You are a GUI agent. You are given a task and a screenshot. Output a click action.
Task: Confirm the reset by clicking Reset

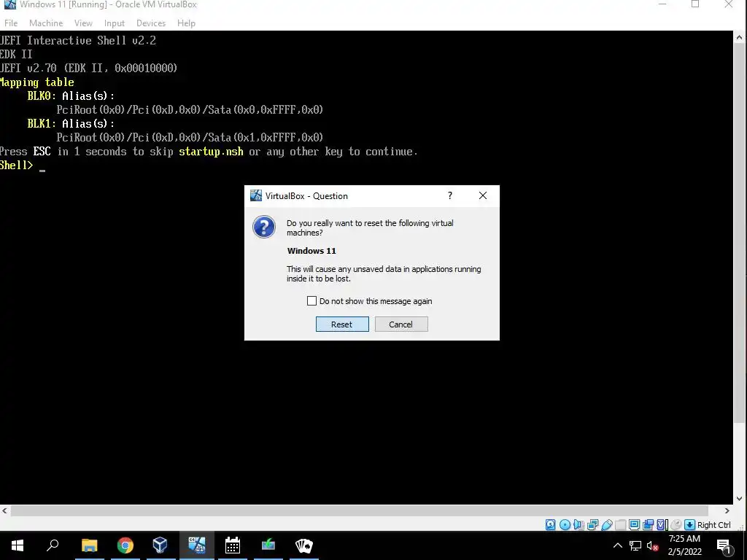pyautogui.click(x=342, y=324)
